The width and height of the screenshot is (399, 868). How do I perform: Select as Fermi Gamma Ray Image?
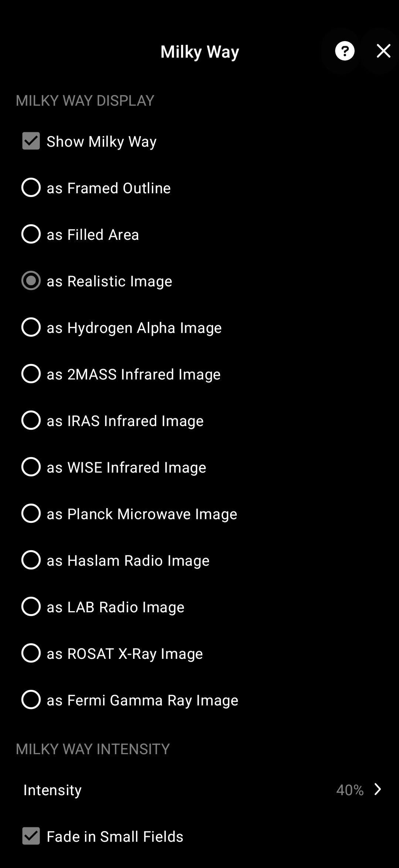[x=31, y=700]
